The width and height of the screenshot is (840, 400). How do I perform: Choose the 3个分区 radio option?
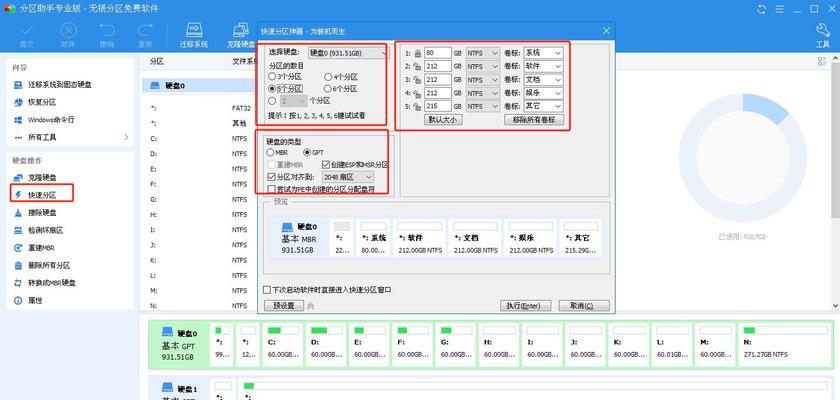click(272, 77)
